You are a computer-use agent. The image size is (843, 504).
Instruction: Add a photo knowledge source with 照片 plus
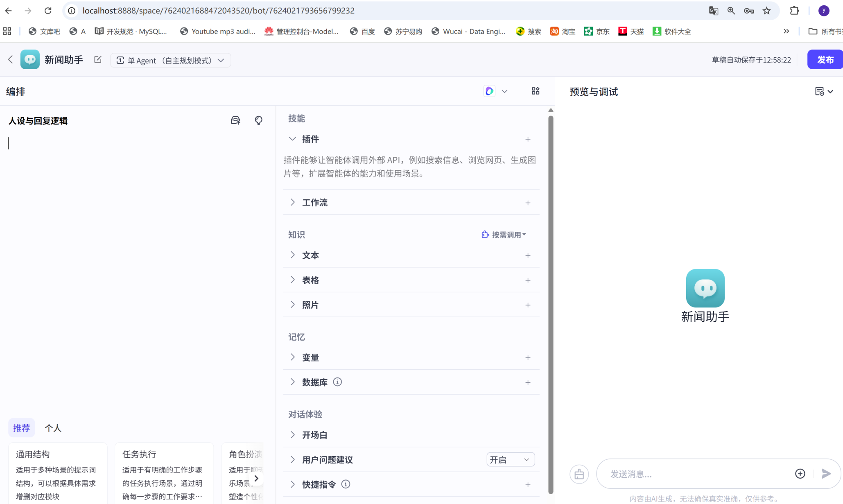528,305
